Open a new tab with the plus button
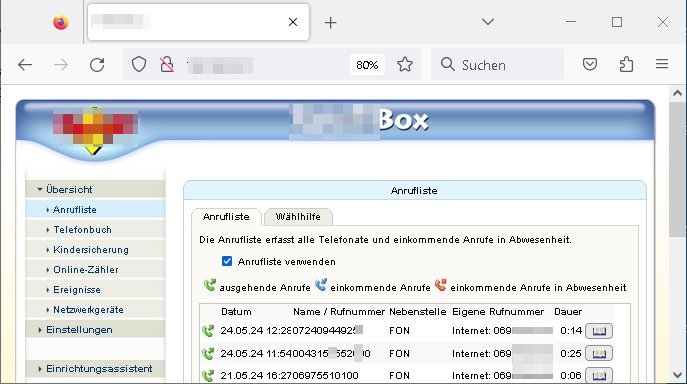The height and width of the screenshot is (384, 687). [x=331, y=22]
